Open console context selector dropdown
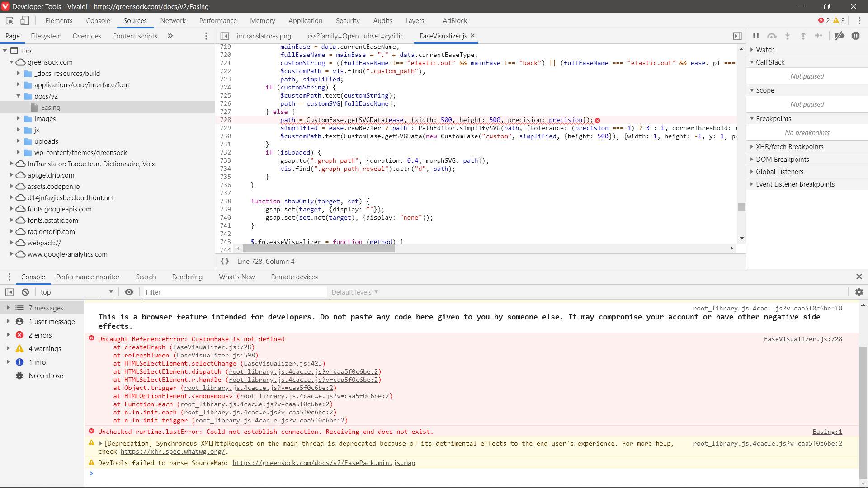868x488 pixels. tap(76, 292)
